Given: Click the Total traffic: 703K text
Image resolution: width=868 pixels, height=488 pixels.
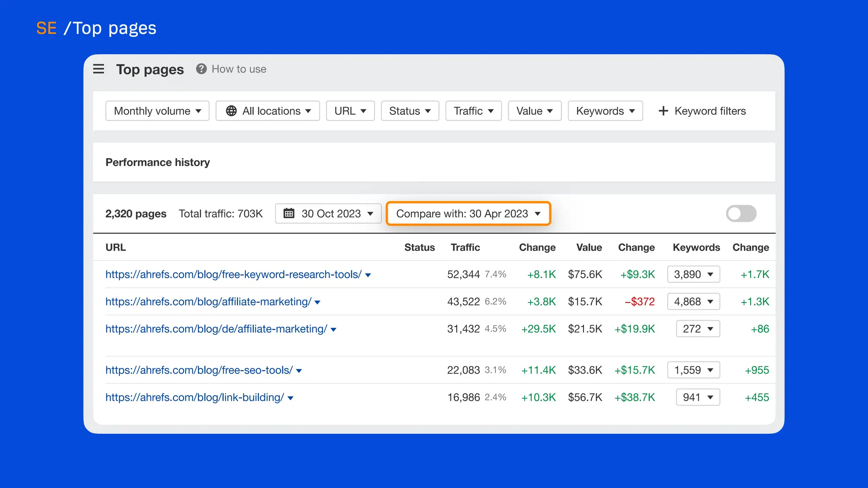Looking at the screenshot, I should pyautogui.click(x=221, y=213).
